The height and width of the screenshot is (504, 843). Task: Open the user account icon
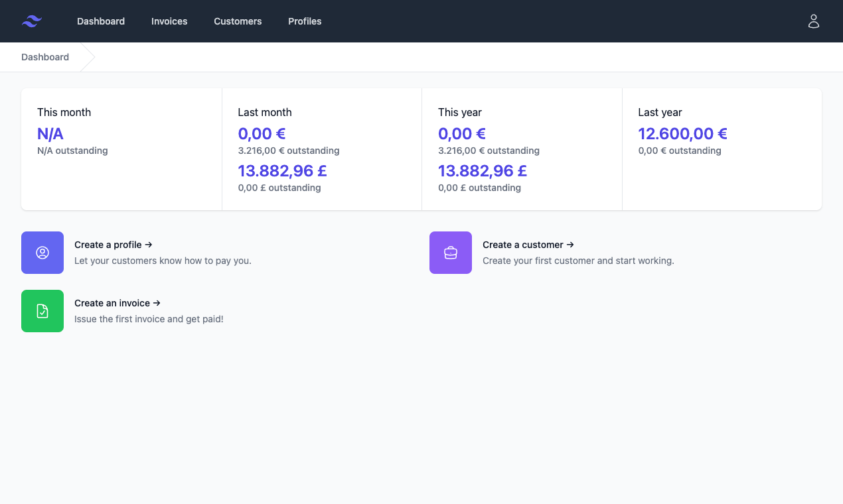point(814,21)
